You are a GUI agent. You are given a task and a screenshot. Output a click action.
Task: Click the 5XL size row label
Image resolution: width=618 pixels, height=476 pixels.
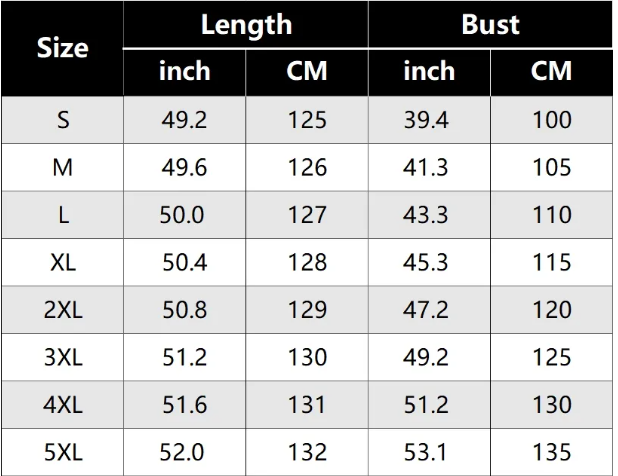[63, 452]
